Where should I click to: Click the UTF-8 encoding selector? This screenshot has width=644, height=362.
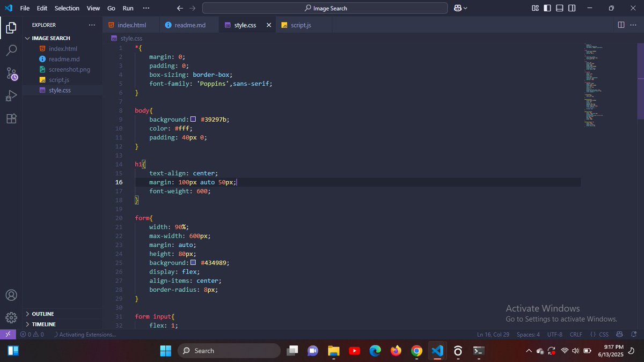point(554,334)
